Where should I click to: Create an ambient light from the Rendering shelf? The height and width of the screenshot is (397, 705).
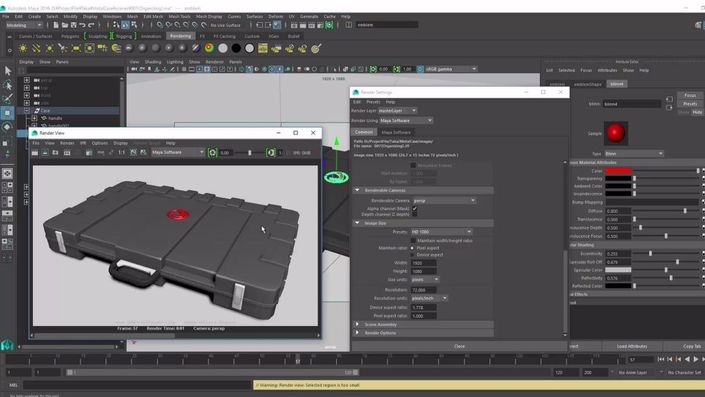22,48
